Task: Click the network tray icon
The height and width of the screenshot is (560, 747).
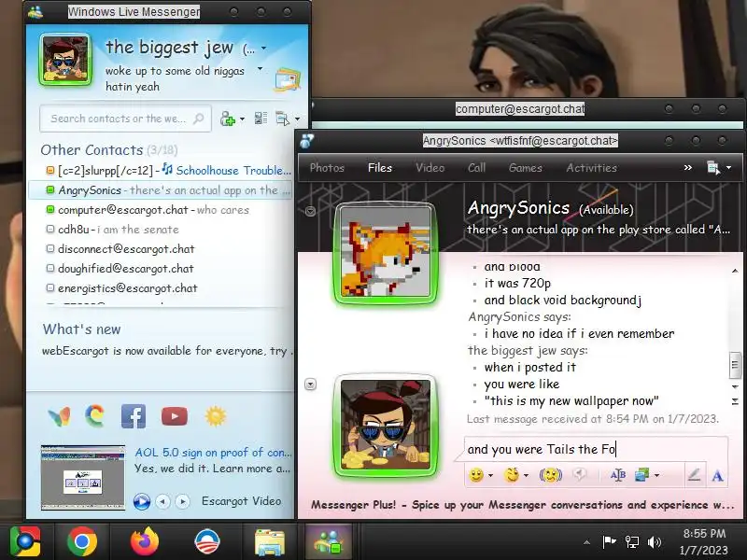Action: click(632, 542)
